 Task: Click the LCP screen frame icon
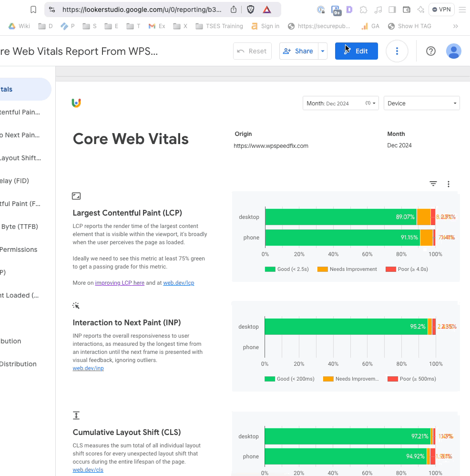pyautogui.click(x=76, y=196)
